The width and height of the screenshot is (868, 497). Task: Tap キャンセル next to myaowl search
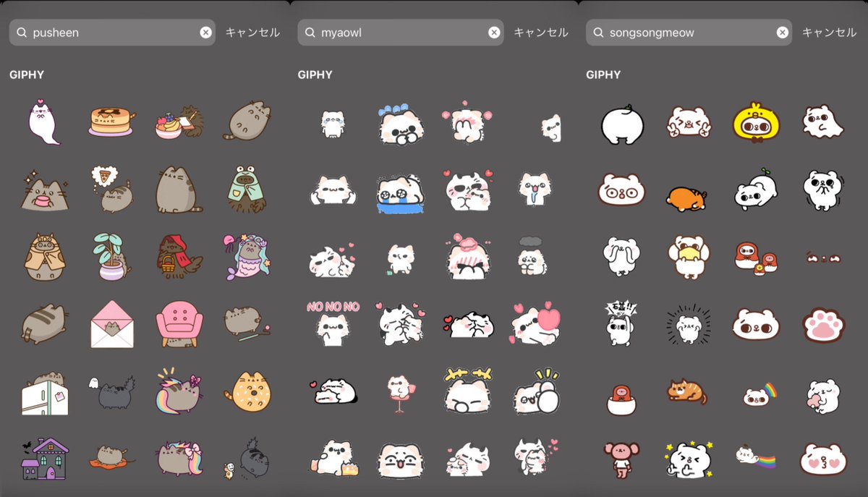point(541,33)
